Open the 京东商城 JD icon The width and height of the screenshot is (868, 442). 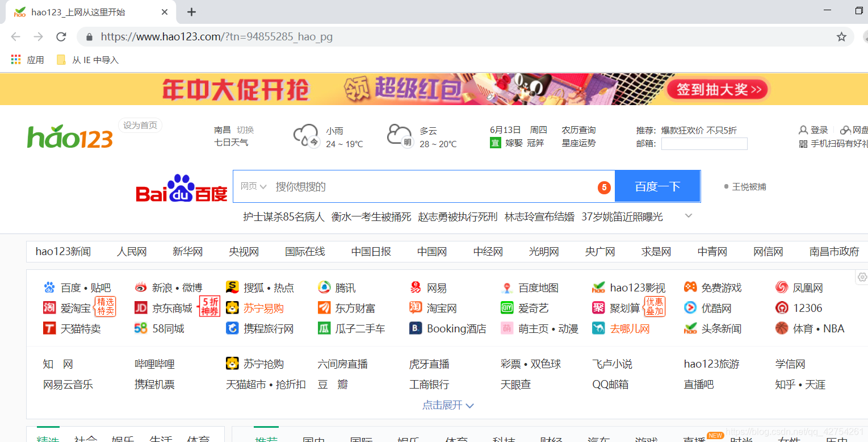(141, 308)
